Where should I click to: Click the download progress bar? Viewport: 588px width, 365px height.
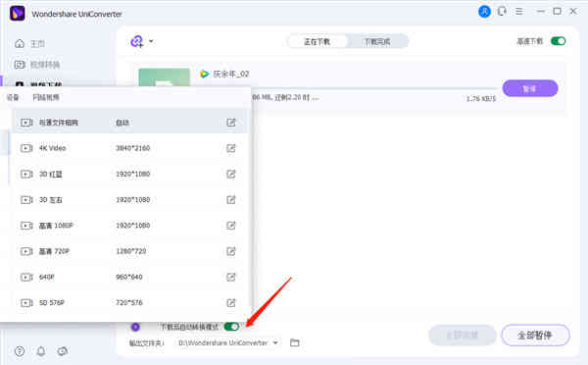(x=375, y=88)
